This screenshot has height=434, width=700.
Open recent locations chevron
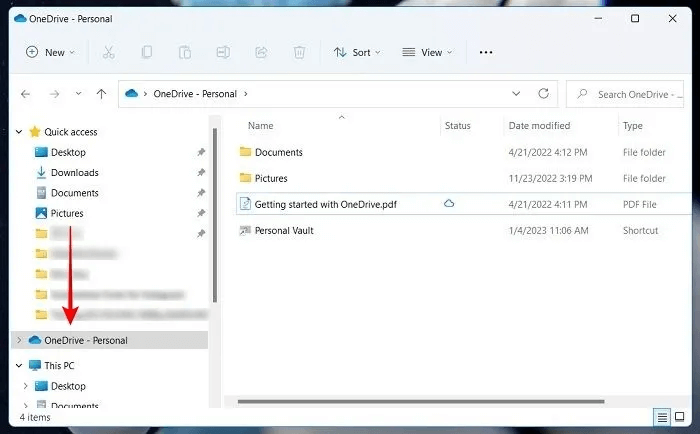tap(78, 94)
